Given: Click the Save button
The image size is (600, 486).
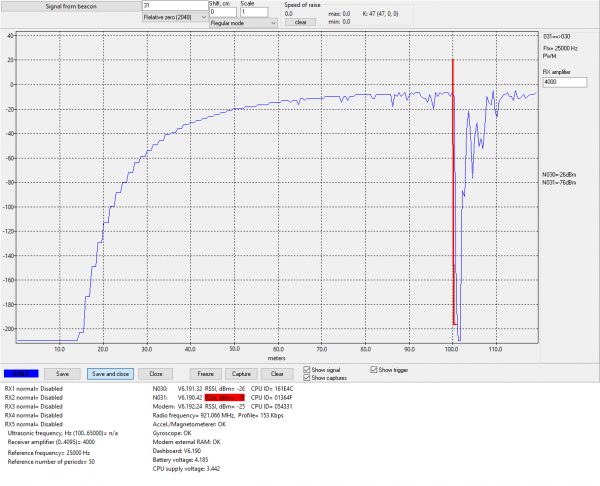Looking at the screenshot, I should (x=62, y=374).
